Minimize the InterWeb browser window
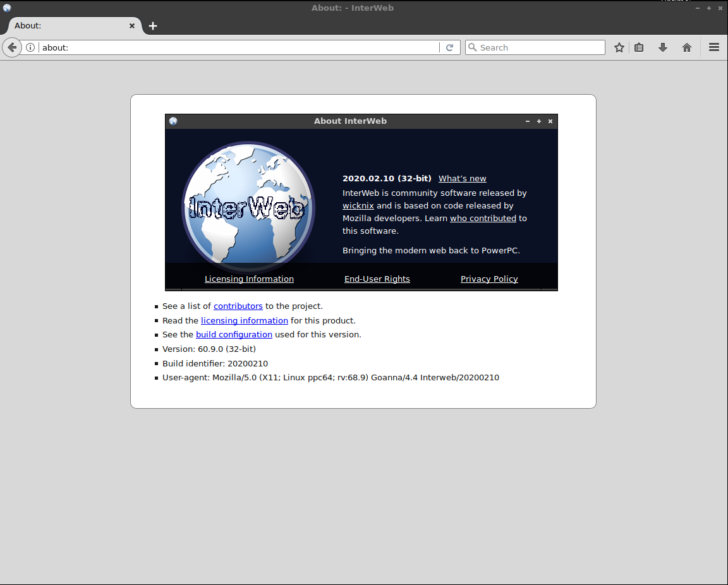Image resolution: width=728 pixels, height=585 pixels. coord(698,8)
